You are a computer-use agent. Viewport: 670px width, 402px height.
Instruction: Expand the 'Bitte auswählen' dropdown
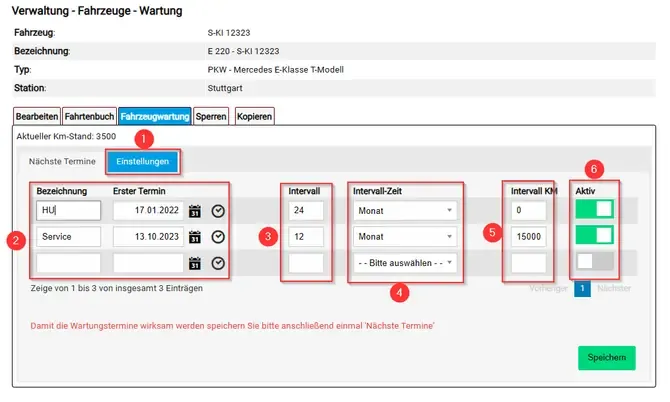pos(405,263)
